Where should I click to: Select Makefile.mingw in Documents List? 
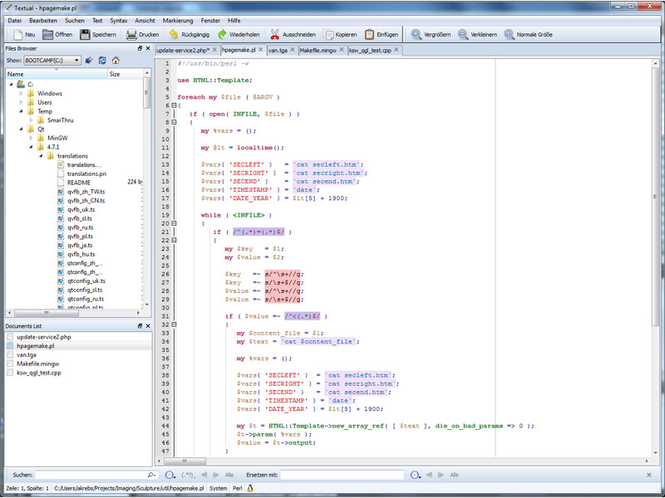[38, 364]
